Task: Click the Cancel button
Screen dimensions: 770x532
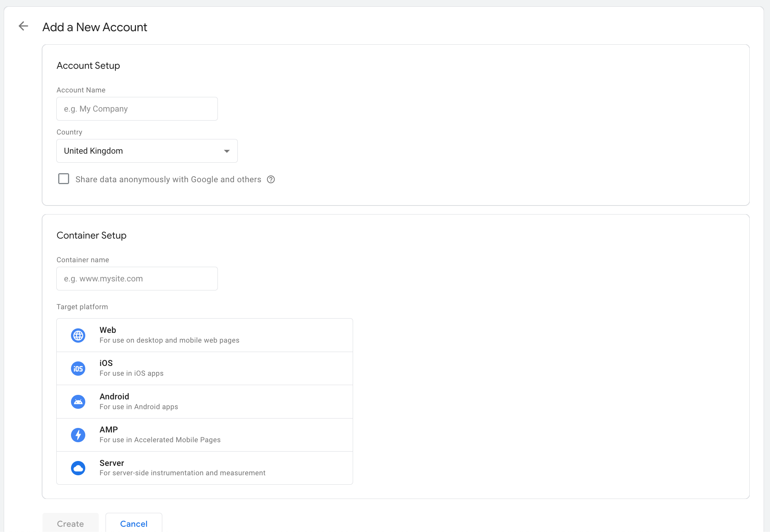Action: pos(134,523)
